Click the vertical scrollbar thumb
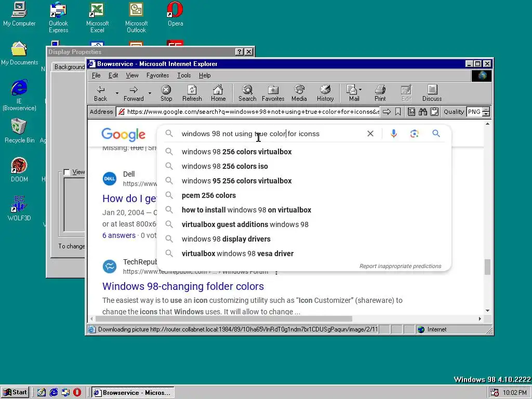 [x=487, y=267]
